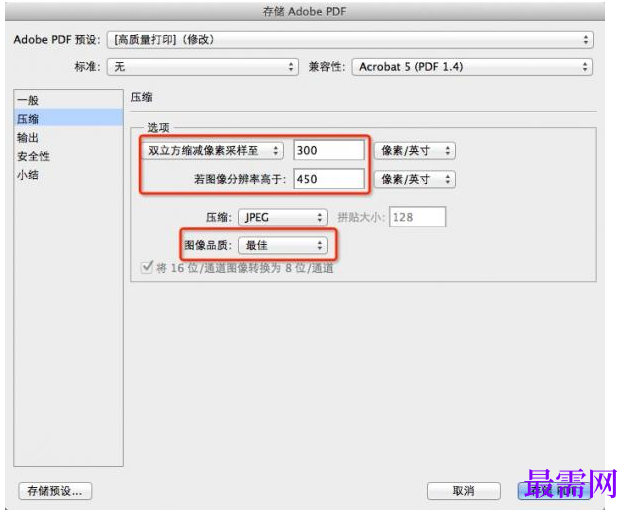Screen dimensions: 636x515
Task: Click the blue default button beside 取消
Action: click(x=554, y=491)
